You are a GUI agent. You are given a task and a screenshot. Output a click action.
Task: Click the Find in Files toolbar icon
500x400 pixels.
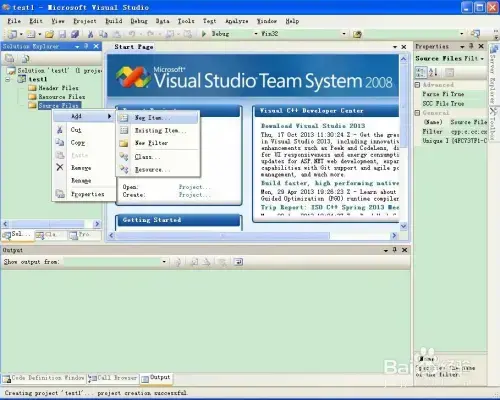tap(357, 34)
